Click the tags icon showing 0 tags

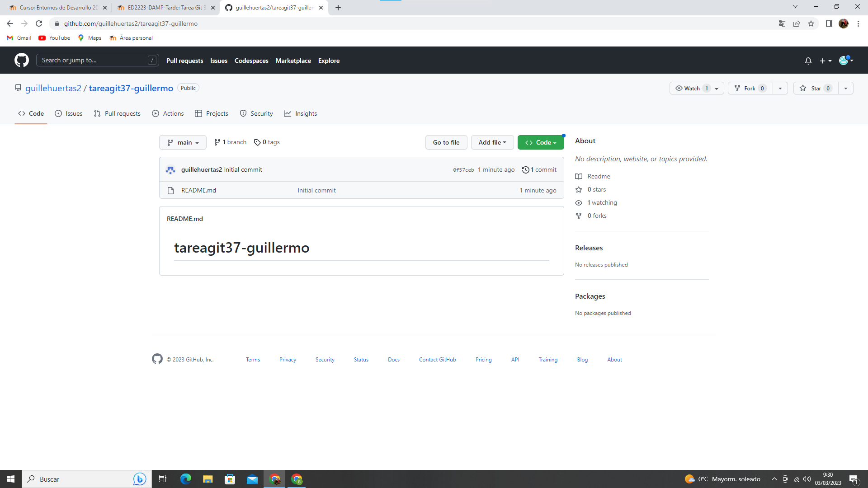coord(258,142)
